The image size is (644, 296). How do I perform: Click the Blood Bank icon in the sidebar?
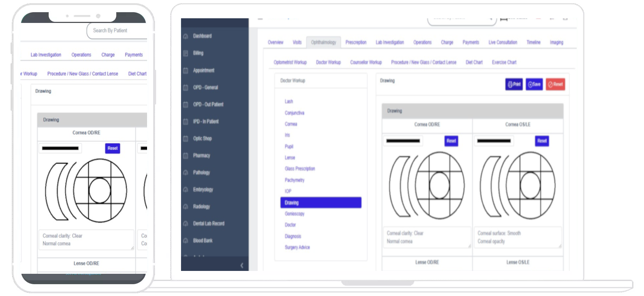coord(186,241)
